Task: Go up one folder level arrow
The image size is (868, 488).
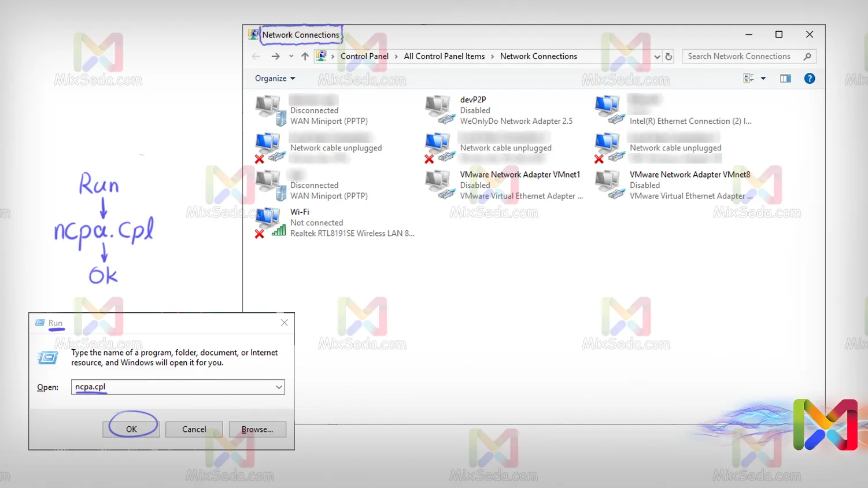Action: point(305,57)
